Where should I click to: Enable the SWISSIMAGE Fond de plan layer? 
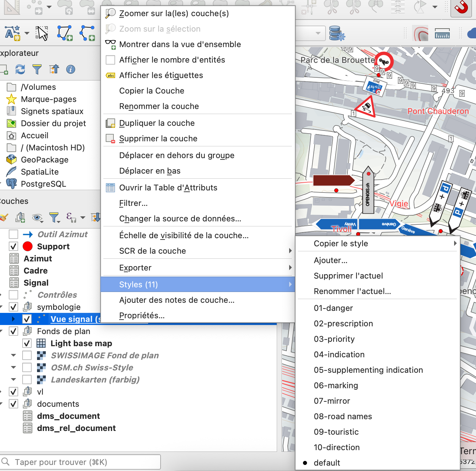click(x=27, y=356)
